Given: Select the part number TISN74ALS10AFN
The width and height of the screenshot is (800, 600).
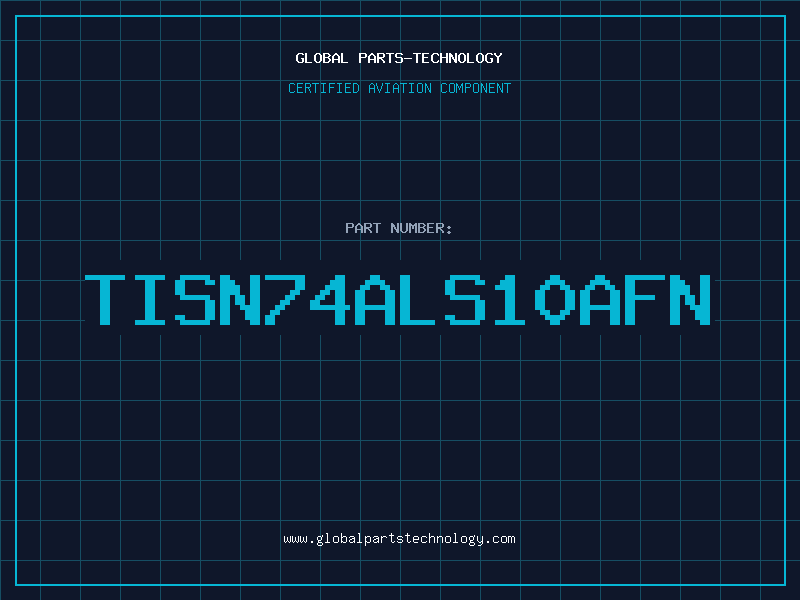Looking at the screenshot, I should [398, 300].
